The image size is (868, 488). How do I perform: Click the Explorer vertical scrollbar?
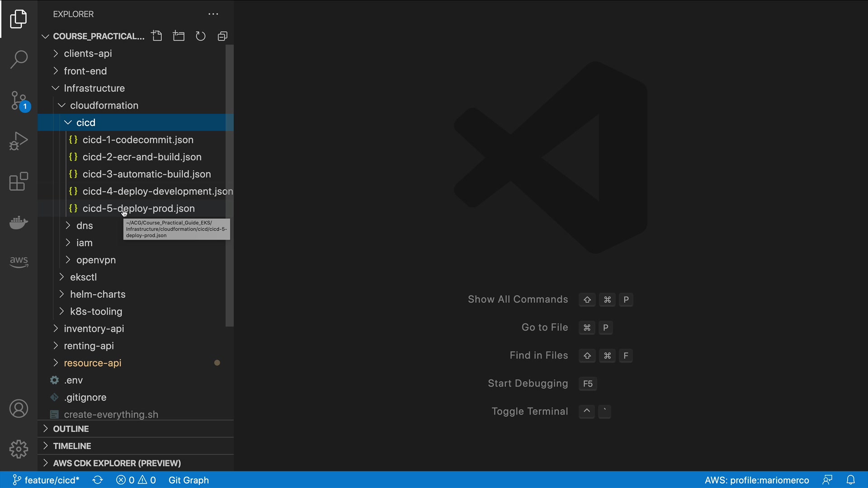(x=230, y=185)
